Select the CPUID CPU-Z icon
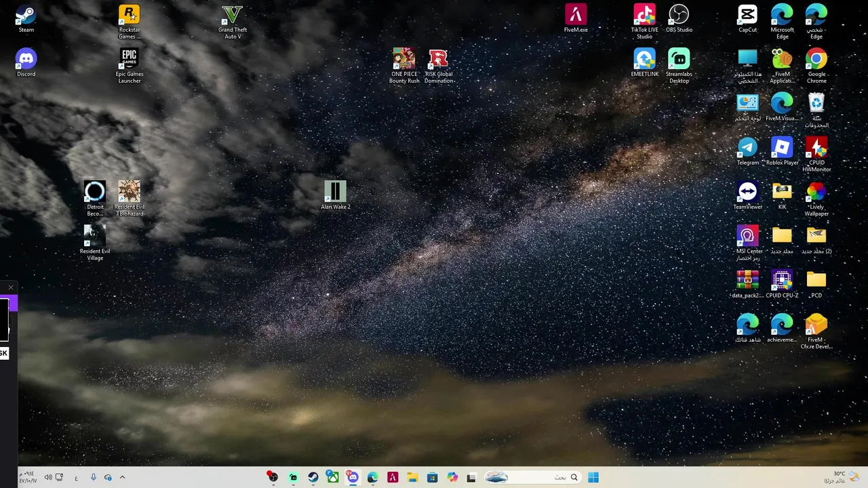Image resolution: width=868 pixels, height=488 pixels. pos(782,284)
